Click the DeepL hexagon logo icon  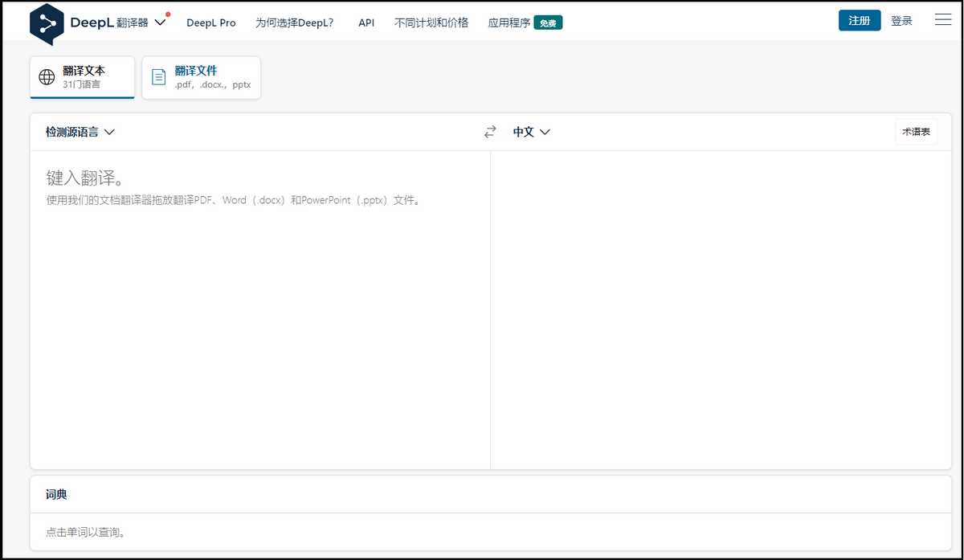coord(47,23)
